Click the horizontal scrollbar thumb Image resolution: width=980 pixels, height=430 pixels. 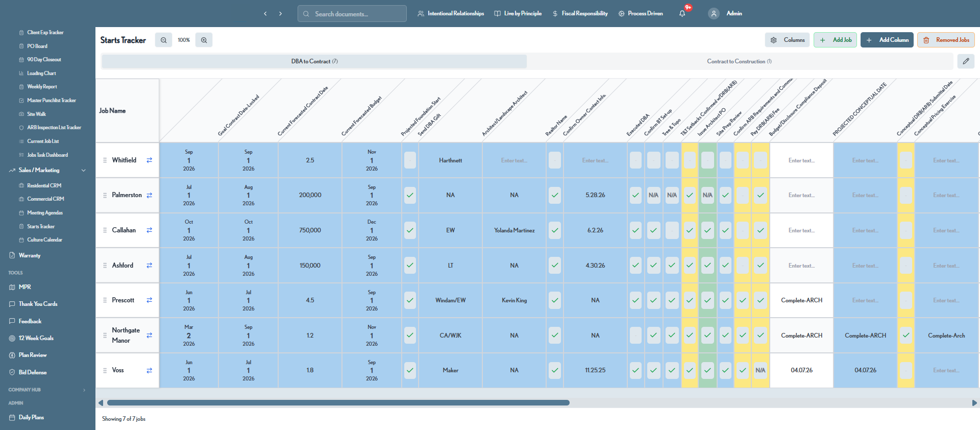point(338,403)
